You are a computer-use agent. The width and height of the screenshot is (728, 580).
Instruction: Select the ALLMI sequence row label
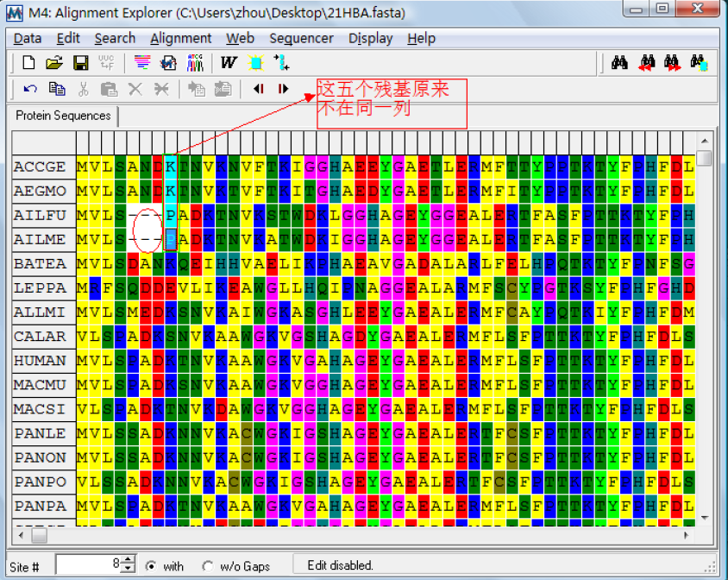click(x=44, y=312)
